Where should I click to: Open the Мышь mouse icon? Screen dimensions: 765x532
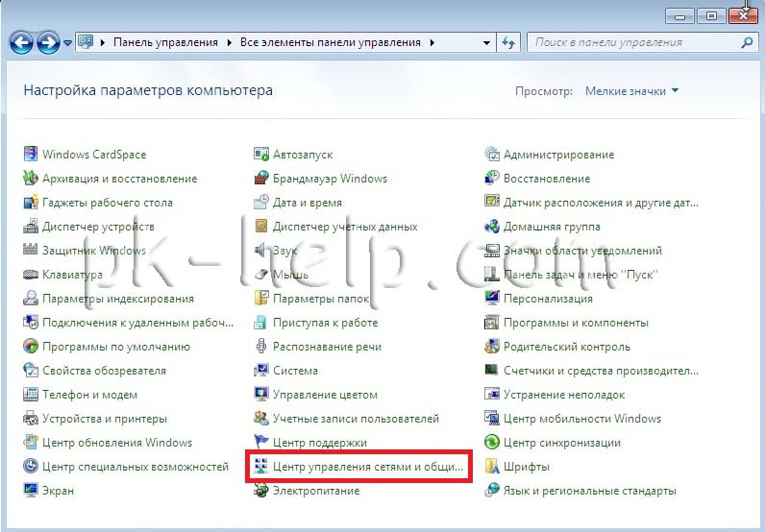tap(261, 274)
